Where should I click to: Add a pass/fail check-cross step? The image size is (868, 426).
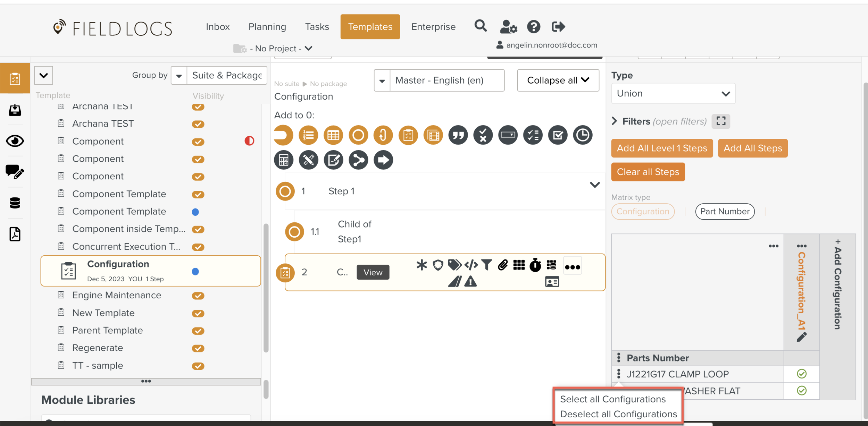[x=483, y=135]
